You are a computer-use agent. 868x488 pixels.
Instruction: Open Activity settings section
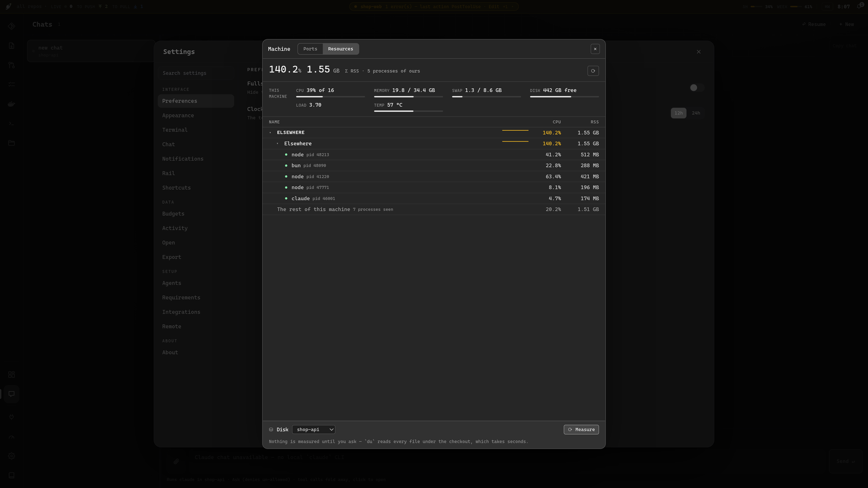196,228
